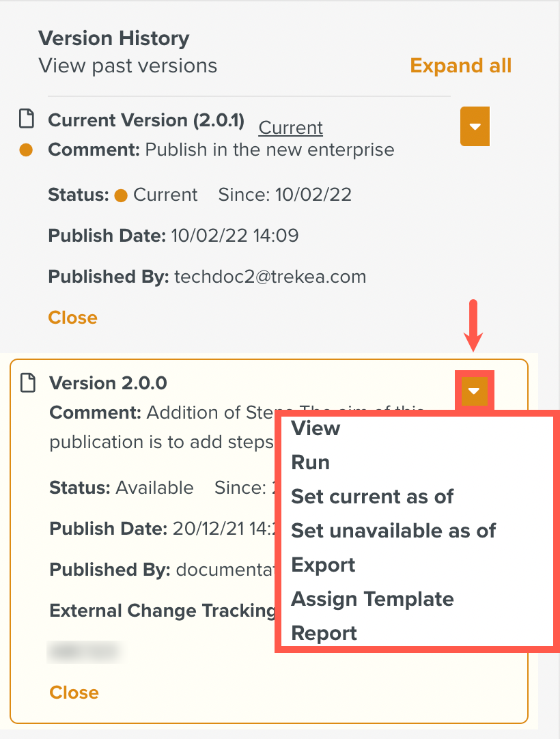Click the blurred External Change Tracking value

coord(85,652)
